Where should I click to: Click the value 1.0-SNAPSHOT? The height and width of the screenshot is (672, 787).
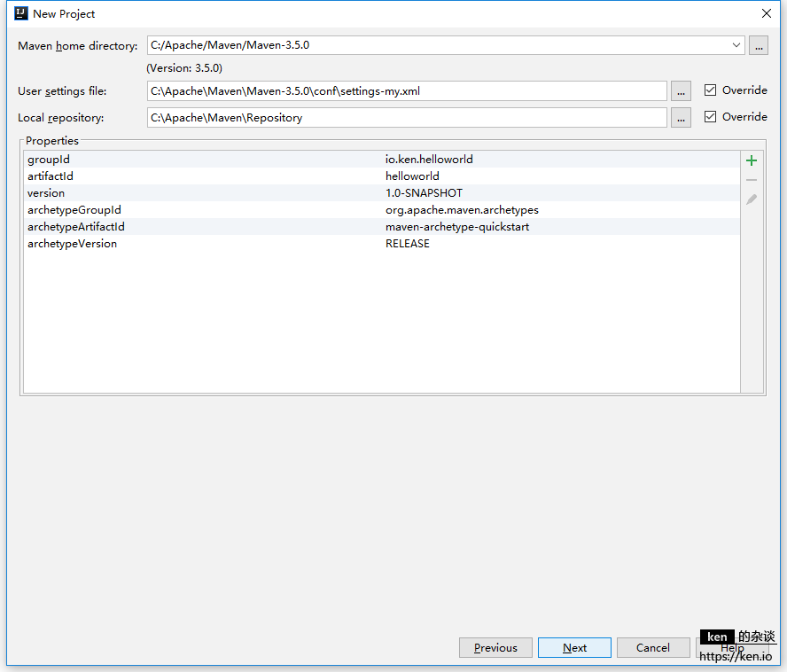coord(425,193)
